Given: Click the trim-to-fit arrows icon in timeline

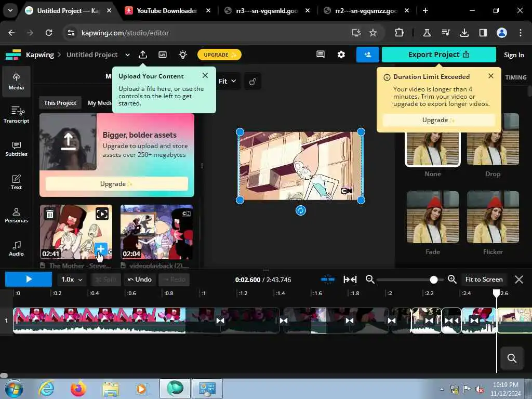Looking at the screenshot, I should pyautogui.click(x=350, y=280).
